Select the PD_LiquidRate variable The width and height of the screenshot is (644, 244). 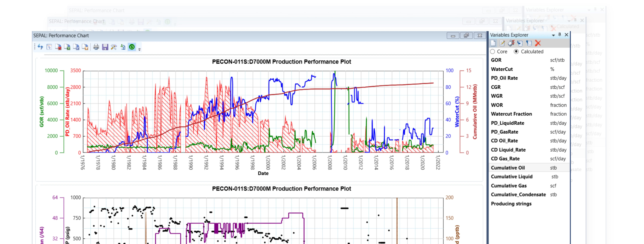click(x=529, y=123)
